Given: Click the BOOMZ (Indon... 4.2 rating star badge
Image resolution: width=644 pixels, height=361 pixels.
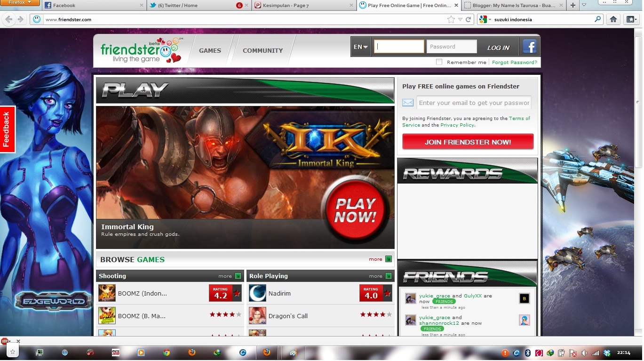Looking at the screenshot, I should [x=225, y=293].
